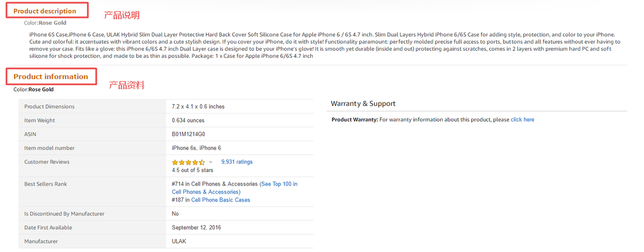Click the Product information heading
644x252 pixels.
[x=51, y=76]
